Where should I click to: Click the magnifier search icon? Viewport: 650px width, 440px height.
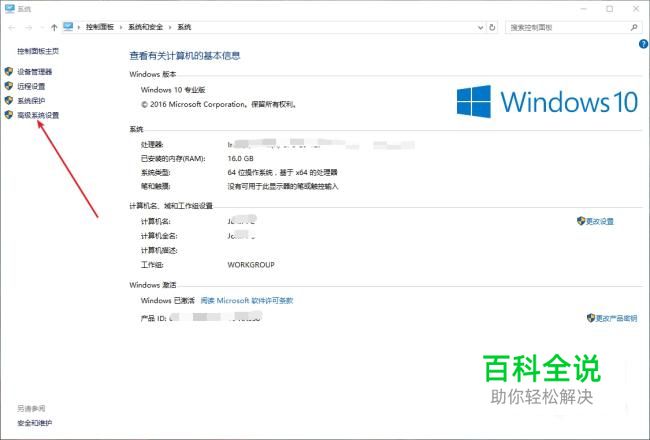pos(633,27)
